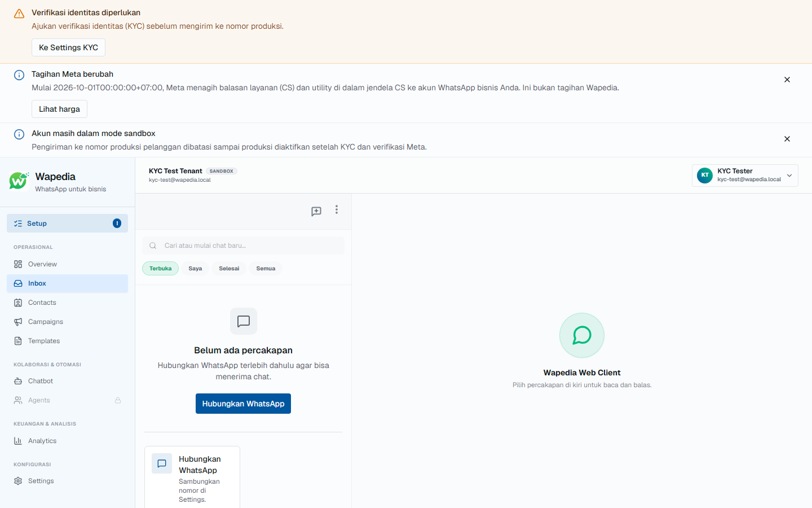Open Settings in sidebar
Image resolution: width=812 pixels, height=508 pixels.
pos(67,481)
